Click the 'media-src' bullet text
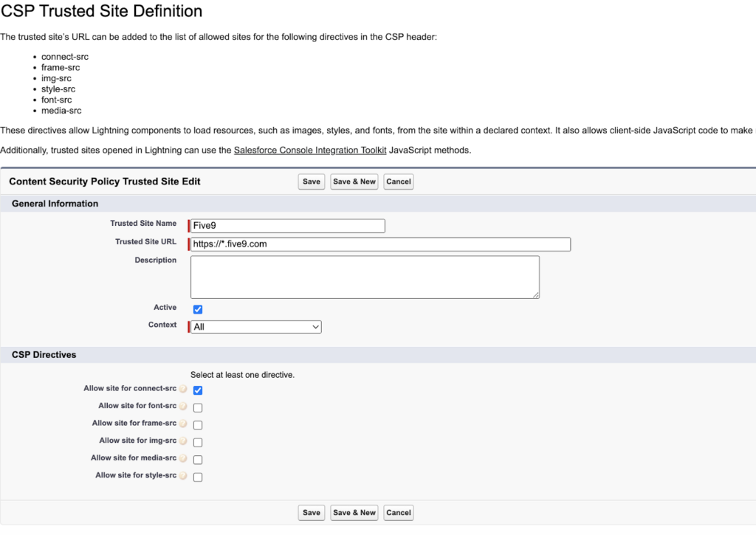This screenshot has height=535, width=756. point(61,111)
